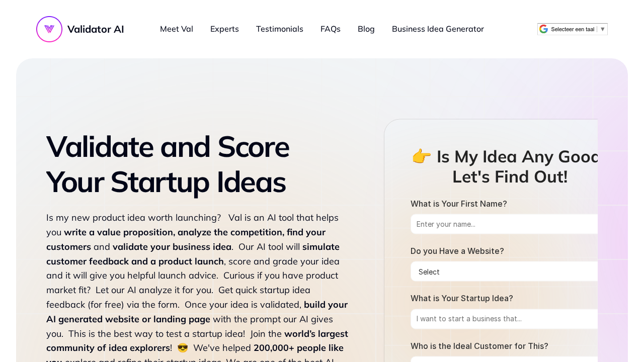Click the language selector's down arrow
The image size is (644, 362).
click(603, 29)
